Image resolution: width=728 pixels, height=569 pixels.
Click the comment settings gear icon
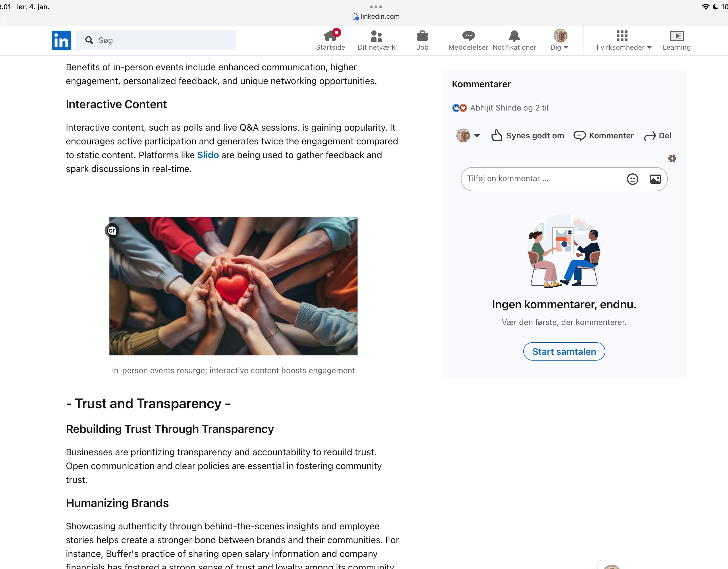pyautogui.click(x=672, y=158)
